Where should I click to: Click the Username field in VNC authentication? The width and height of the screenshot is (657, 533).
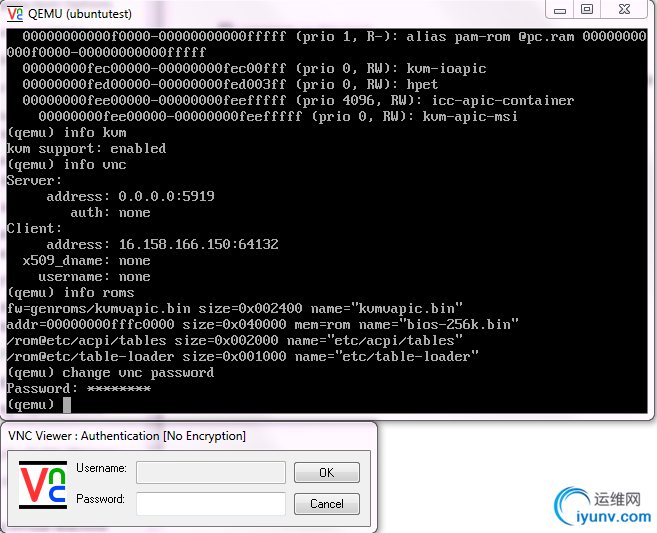[211, 472]
